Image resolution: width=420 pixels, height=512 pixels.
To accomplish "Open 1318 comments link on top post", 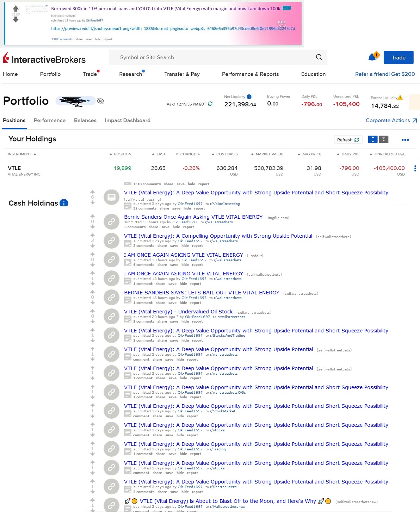I will [62, 39].
